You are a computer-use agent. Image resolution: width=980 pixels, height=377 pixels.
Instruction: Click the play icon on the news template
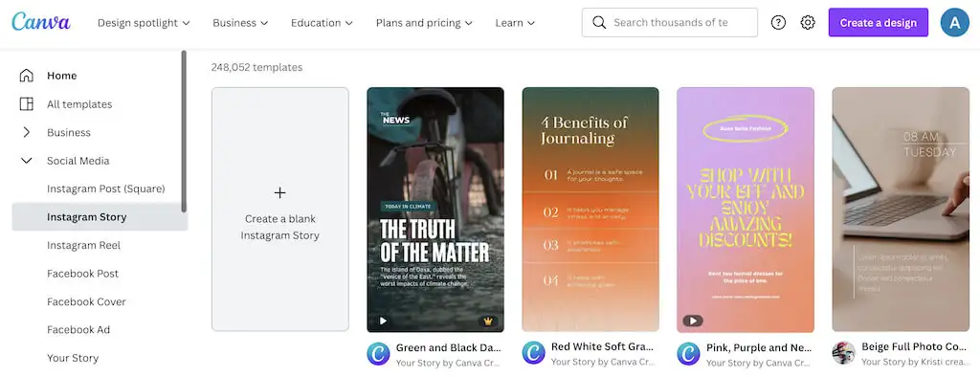383,322
